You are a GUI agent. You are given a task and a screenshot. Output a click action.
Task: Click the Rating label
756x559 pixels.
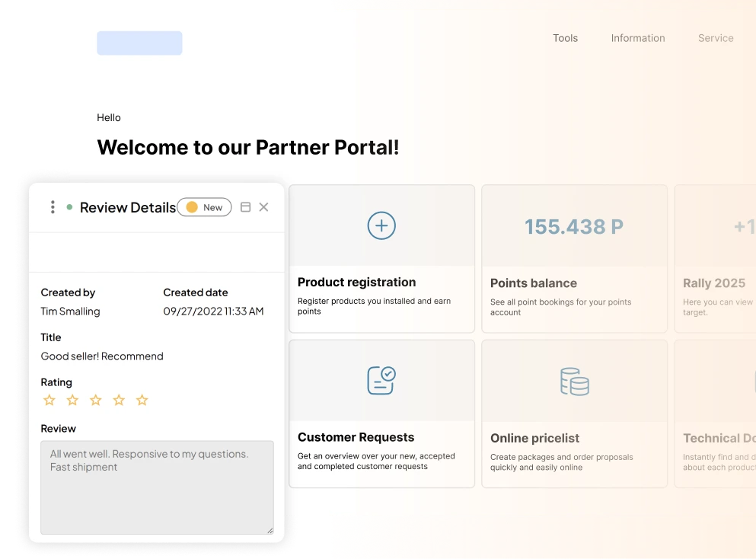(56, 382)
